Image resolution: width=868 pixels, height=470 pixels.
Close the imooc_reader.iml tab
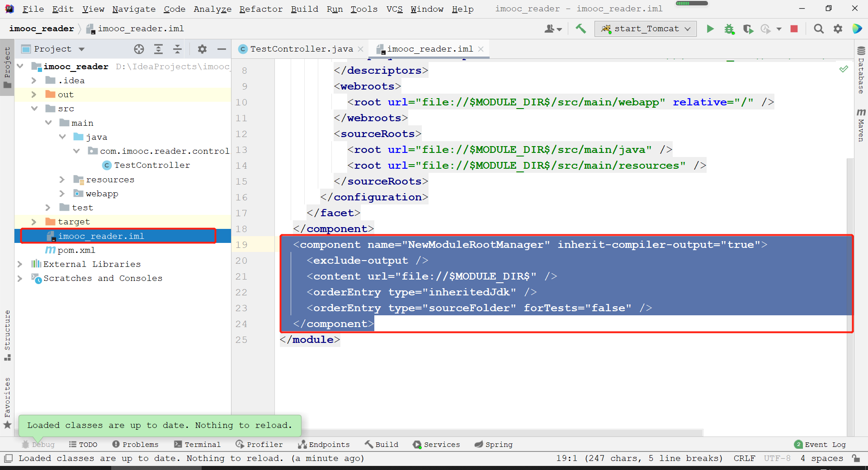[x=481, y=49]
